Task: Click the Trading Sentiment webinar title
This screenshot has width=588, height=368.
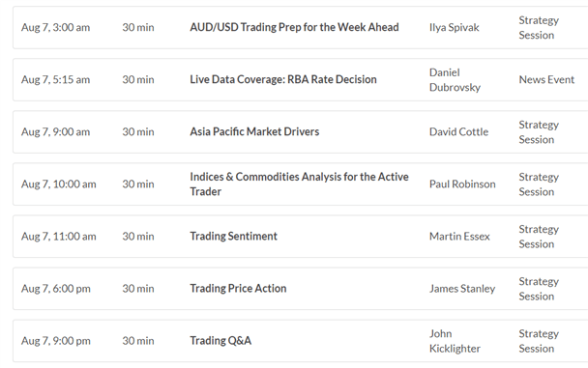Action: coord(233,237)
